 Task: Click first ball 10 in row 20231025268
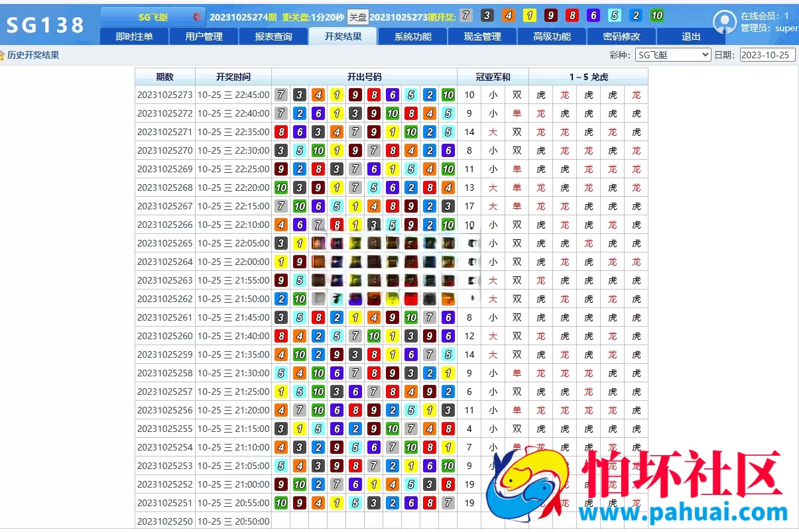[281, 187]
